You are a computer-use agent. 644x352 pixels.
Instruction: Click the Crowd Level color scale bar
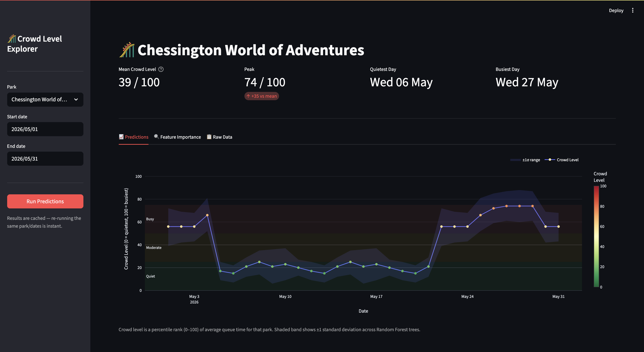(x=596, y=237)
